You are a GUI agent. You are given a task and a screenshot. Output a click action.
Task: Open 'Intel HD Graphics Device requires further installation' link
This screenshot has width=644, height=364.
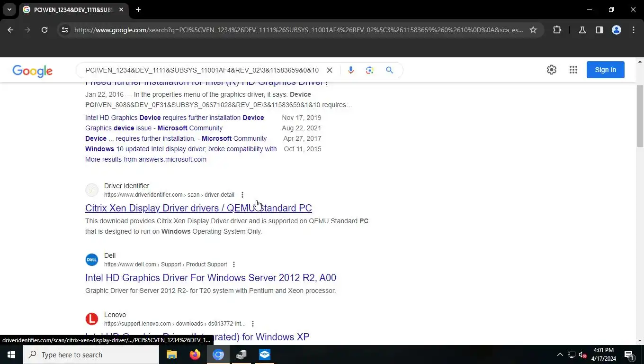click(x=175, y=118)
